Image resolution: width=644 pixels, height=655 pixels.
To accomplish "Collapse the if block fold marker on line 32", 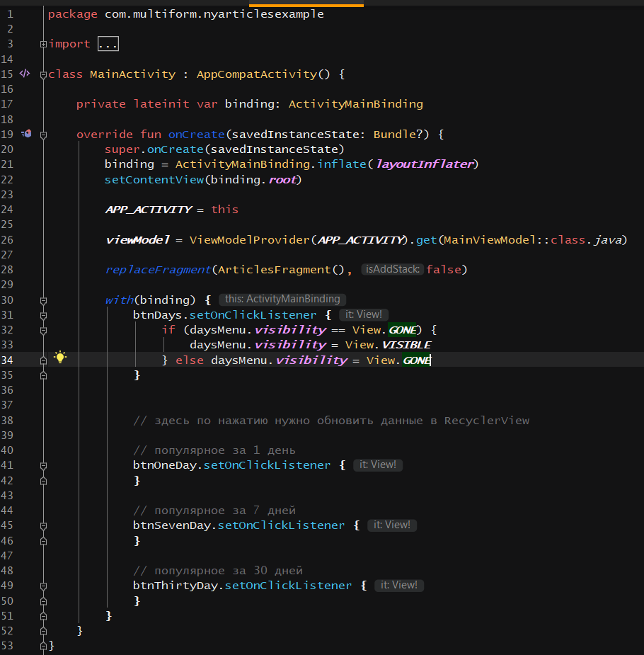I will 43,331.
